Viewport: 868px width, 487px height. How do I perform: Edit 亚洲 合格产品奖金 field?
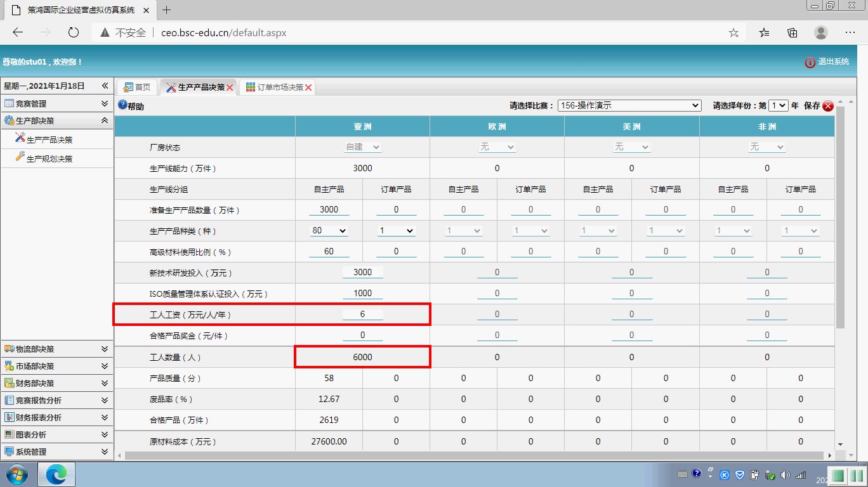point(362,335)
